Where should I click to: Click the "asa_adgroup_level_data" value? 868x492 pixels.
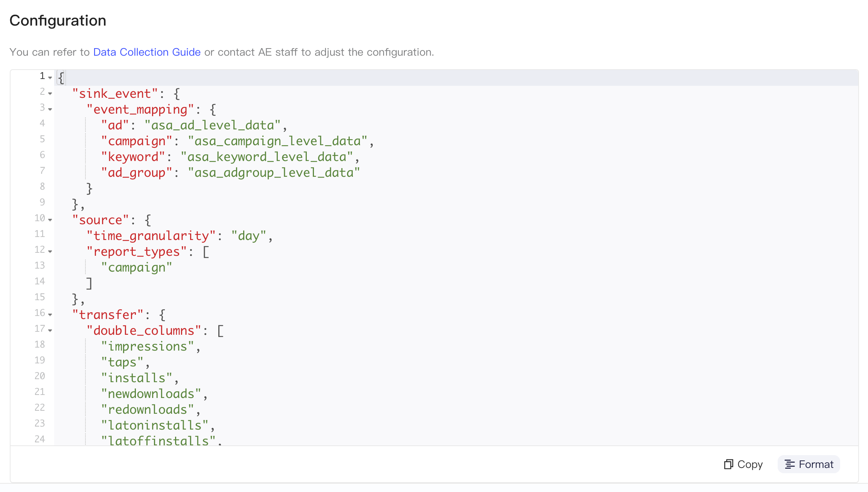(x=274, y=173)
